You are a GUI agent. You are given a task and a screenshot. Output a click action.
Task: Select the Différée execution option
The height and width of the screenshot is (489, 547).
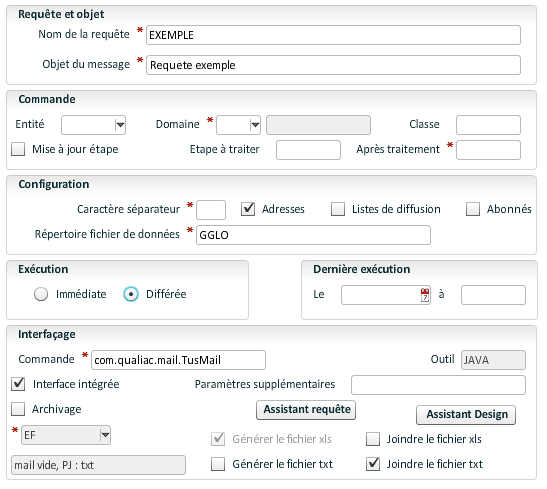tap(131, 294)
